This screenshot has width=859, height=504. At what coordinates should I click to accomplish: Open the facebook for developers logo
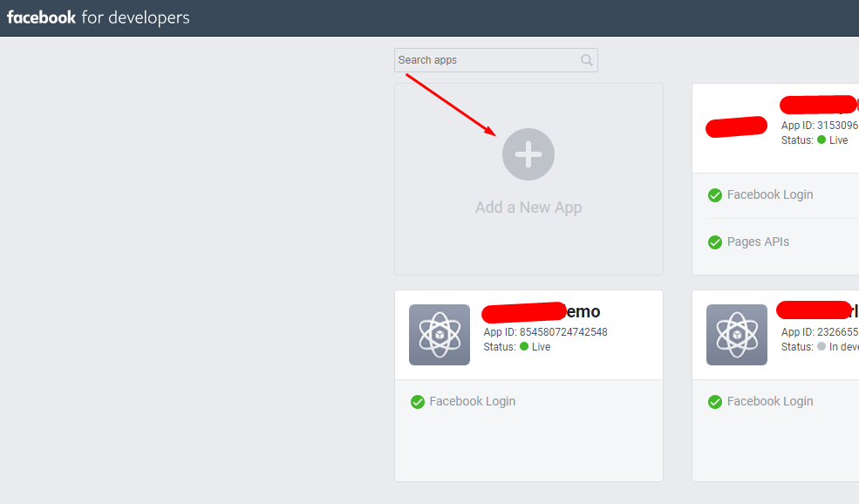pos(98,17)
